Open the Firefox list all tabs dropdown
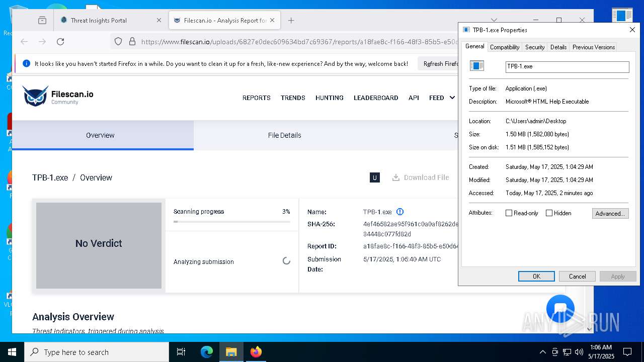 click(x=494, y=21)
